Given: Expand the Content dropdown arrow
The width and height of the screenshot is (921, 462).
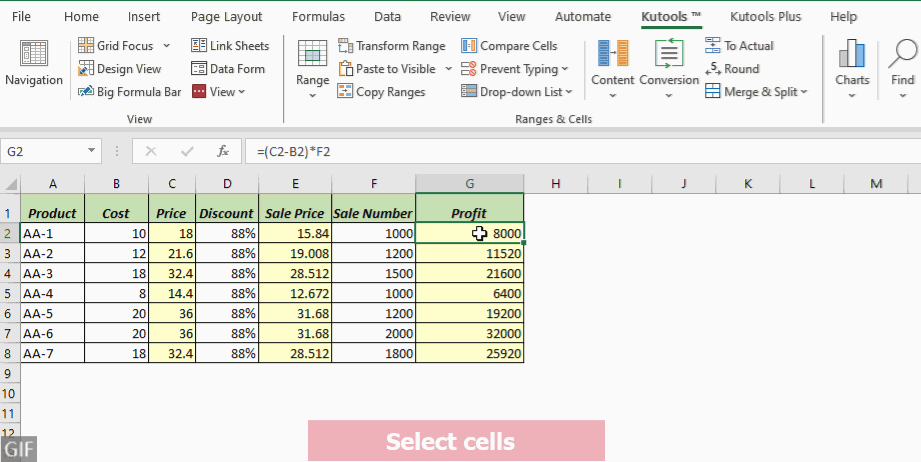Looking at the screenshot, I should tap(613, 95).
